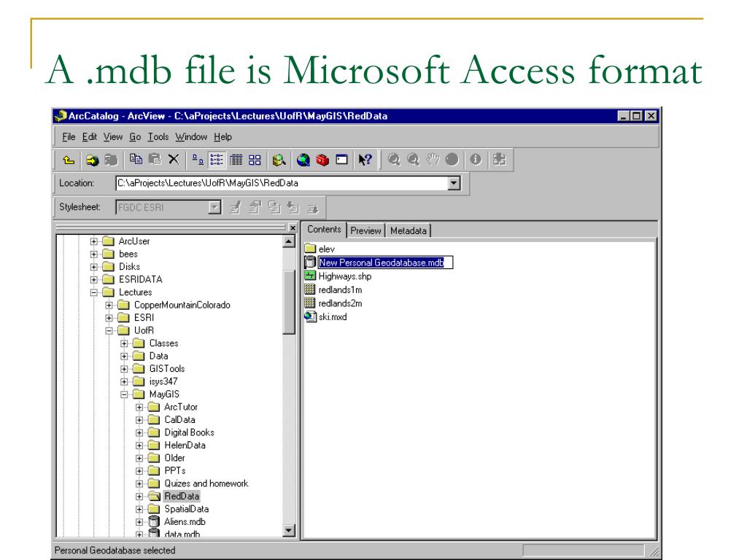Click the Create Thumbnail icon
747x560 pixels.
click(499, 160)
